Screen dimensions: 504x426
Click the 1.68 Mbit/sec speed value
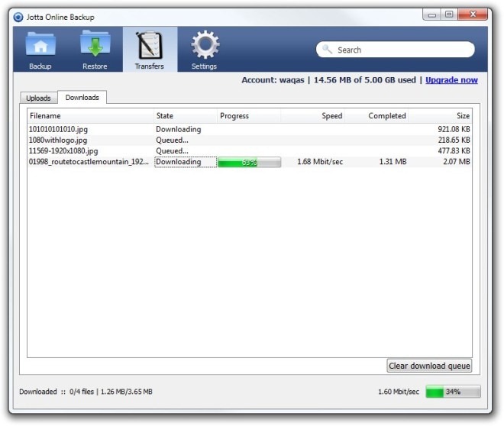click(320, 162)
